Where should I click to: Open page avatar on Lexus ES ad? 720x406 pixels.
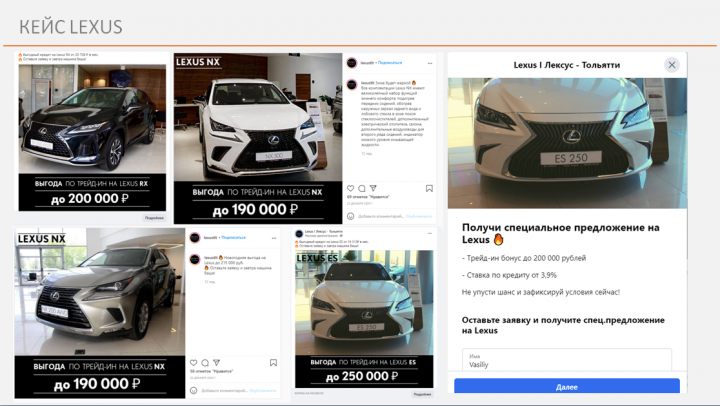[299, 234]
